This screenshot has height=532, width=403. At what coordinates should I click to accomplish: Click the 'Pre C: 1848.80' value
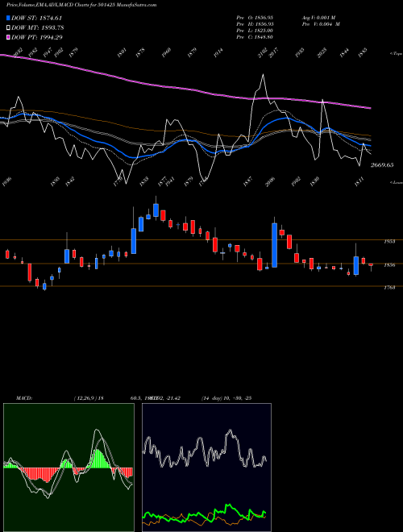point(255,37)
